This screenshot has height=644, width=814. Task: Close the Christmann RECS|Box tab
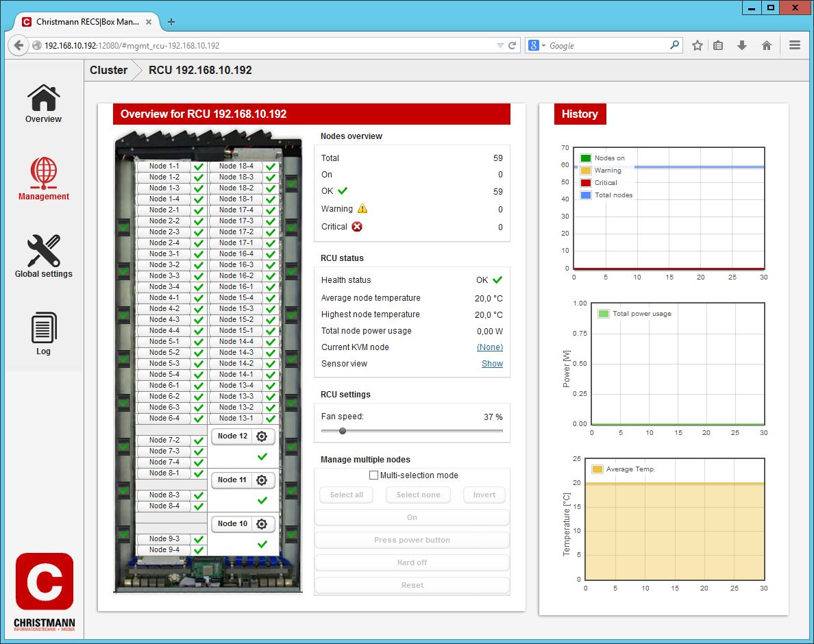coord(149,22)
